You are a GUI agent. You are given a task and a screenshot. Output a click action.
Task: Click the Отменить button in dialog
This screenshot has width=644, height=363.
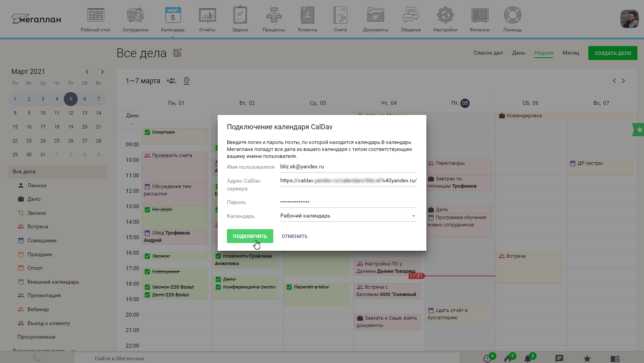click(295, 236)
